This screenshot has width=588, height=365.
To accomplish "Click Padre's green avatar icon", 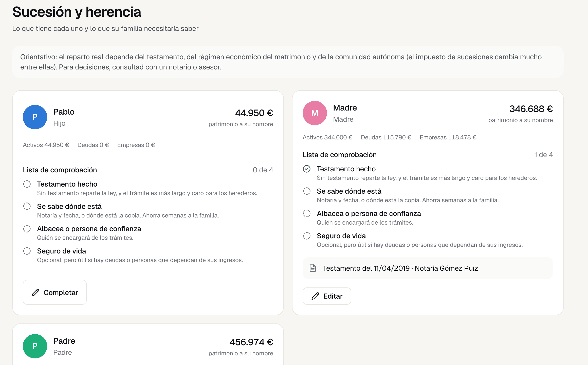I will click(35, 346).
